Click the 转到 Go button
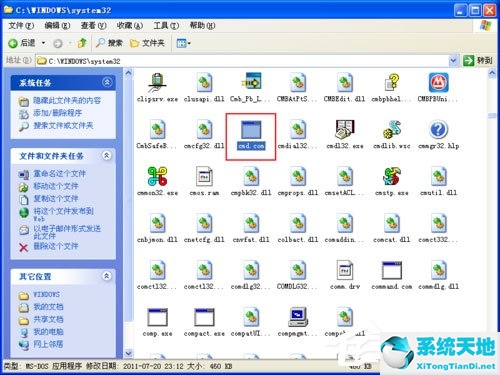The height and width of the screenshot is (375, 500). coord(478,60)
